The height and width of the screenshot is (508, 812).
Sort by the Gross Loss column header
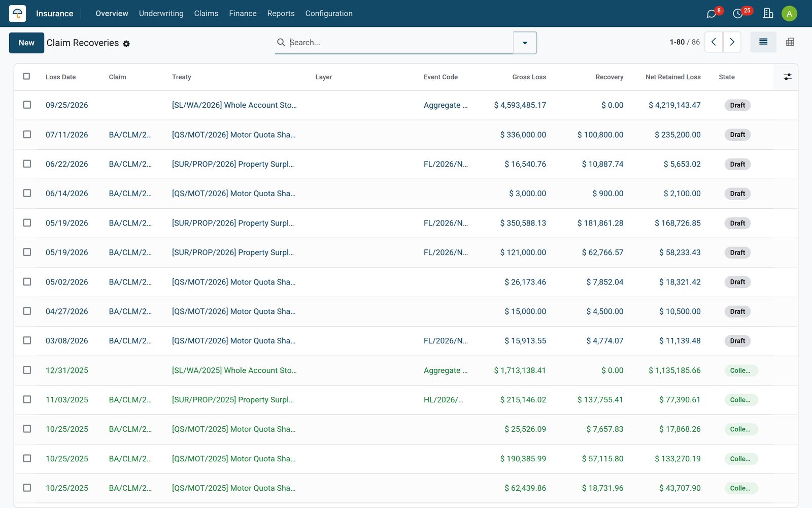[x=529, y=77]
